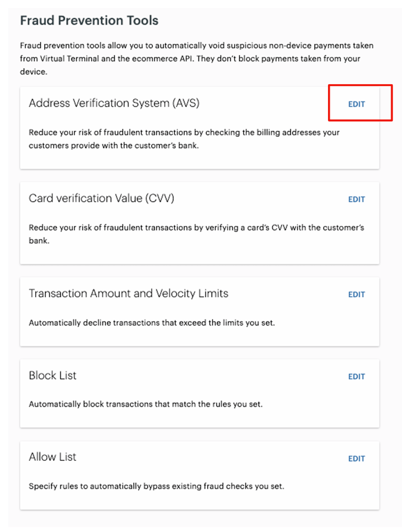This screenshot has width=411, height=532.
Task: Select the Allow List card title
Action: tap(53, 457)
